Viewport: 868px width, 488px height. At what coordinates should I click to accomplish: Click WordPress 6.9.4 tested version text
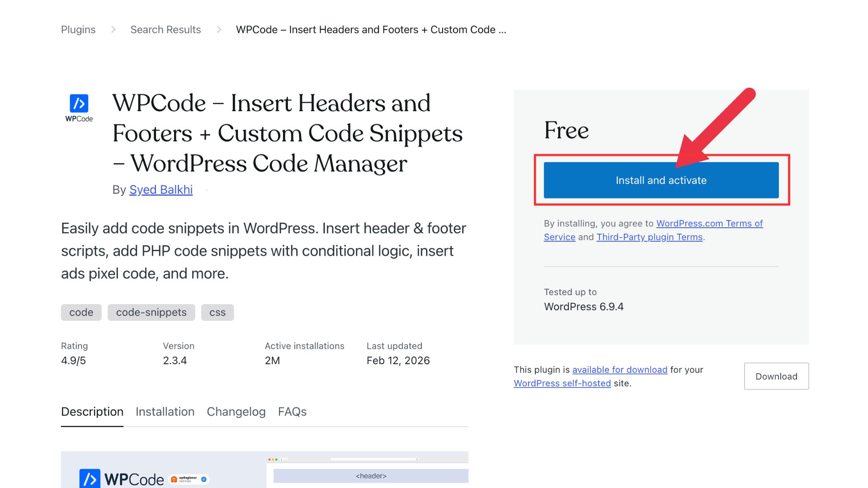584,307
